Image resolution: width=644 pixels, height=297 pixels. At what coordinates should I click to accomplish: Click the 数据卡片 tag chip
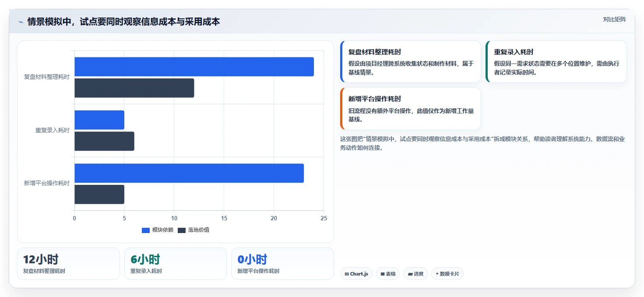click(x=447, y=274)
